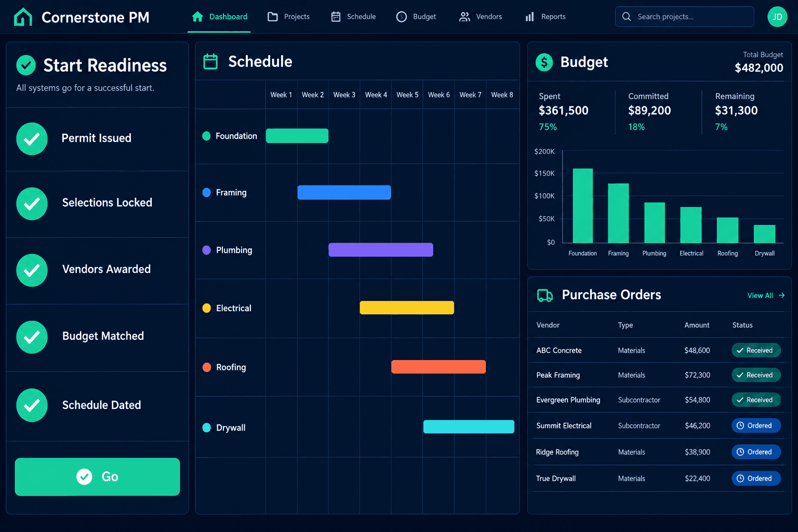798x532 pixels.
Task: Click the Projects folder icon
Action: (273, 17)
